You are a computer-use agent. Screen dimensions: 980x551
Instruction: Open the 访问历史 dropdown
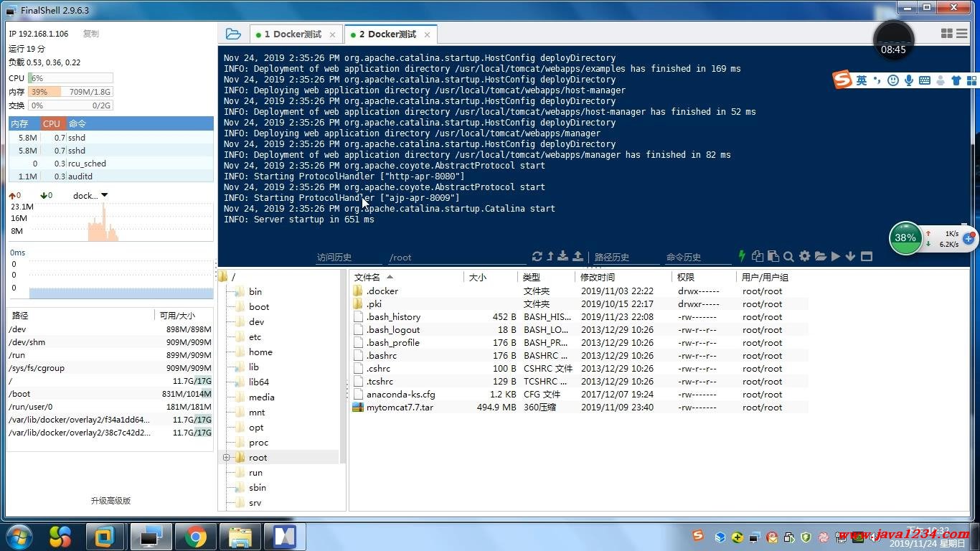pos(347,257)
